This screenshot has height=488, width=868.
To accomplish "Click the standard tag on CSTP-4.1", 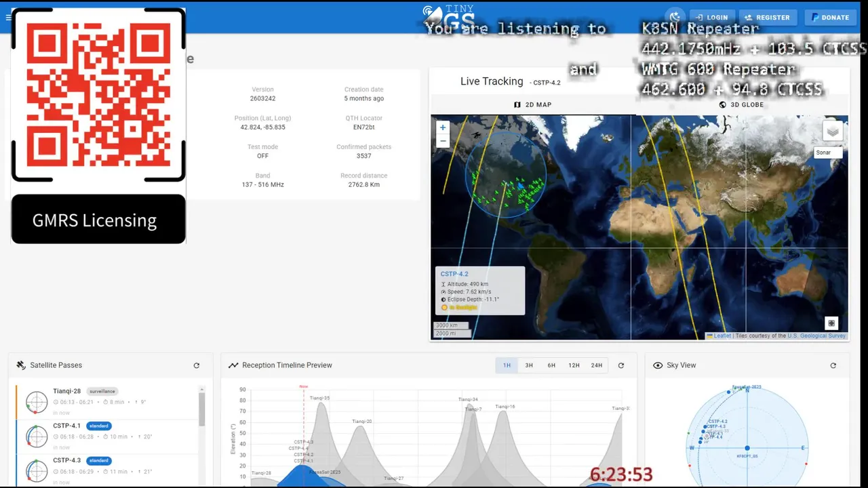I will click(x=99, y=426).
